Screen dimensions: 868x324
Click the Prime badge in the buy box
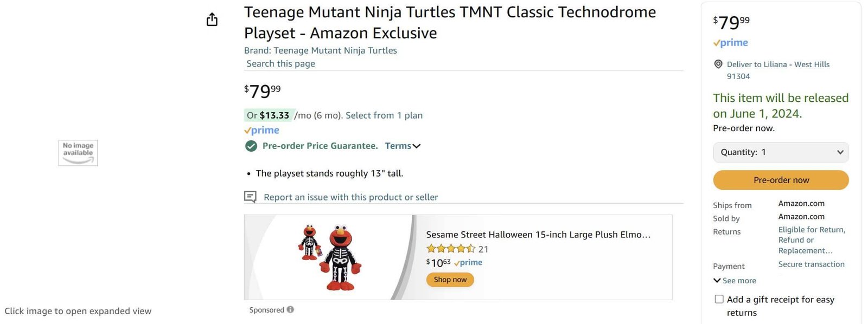click(x=731, y=43)
